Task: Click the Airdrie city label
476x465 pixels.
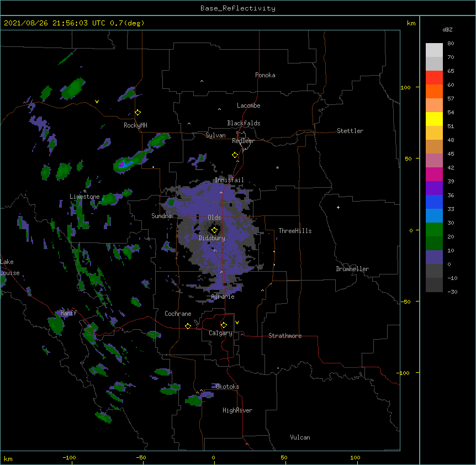Action: tap(223, 297)
